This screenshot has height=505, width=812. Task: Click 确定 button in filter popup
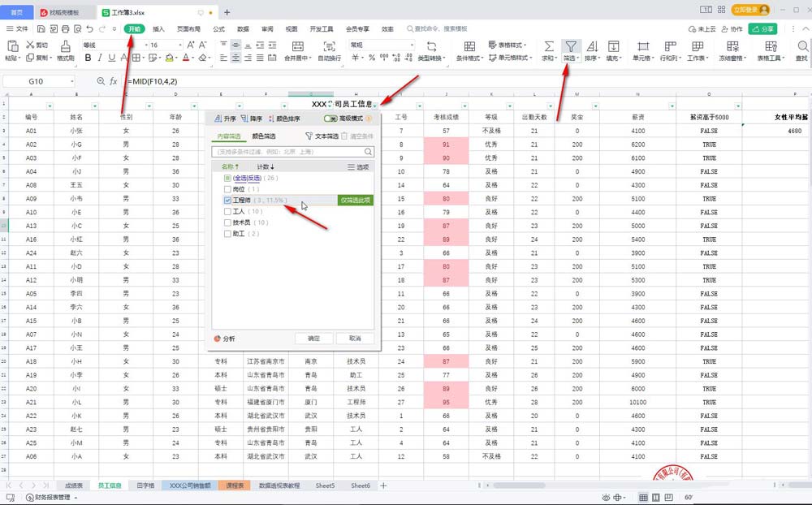(313, 339)
